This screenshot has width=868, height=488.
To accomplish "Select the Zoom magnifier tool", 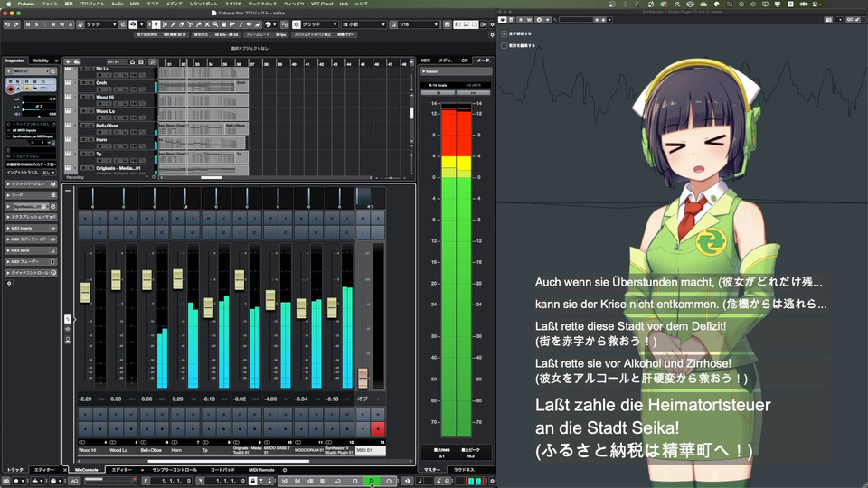I will pos(215,24).
